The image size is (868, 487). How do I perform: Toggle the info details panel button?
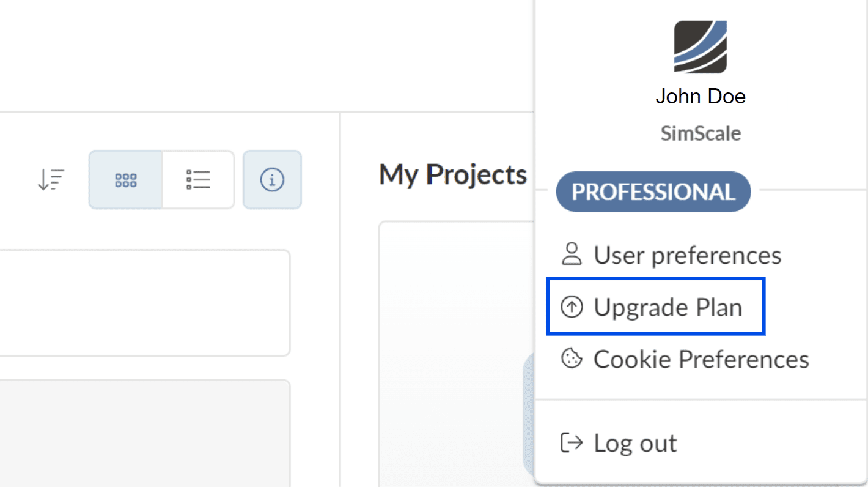pos(272,180)
